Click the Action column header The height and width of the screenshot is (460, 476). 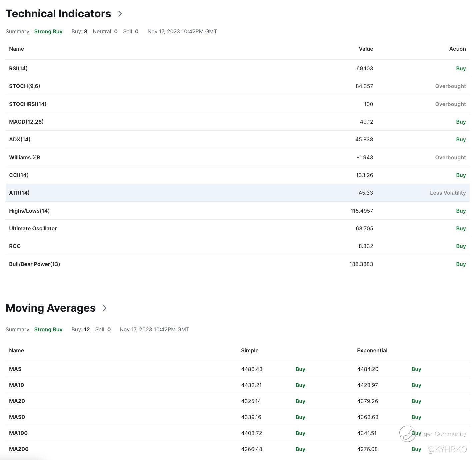pos(457,49)
